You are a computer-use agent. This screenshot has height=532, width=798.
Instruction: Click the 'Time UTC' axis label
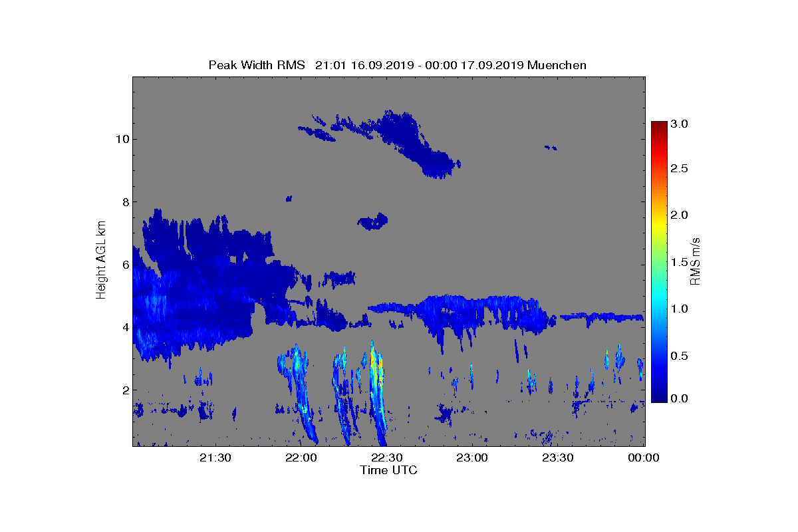pos(389,470)
